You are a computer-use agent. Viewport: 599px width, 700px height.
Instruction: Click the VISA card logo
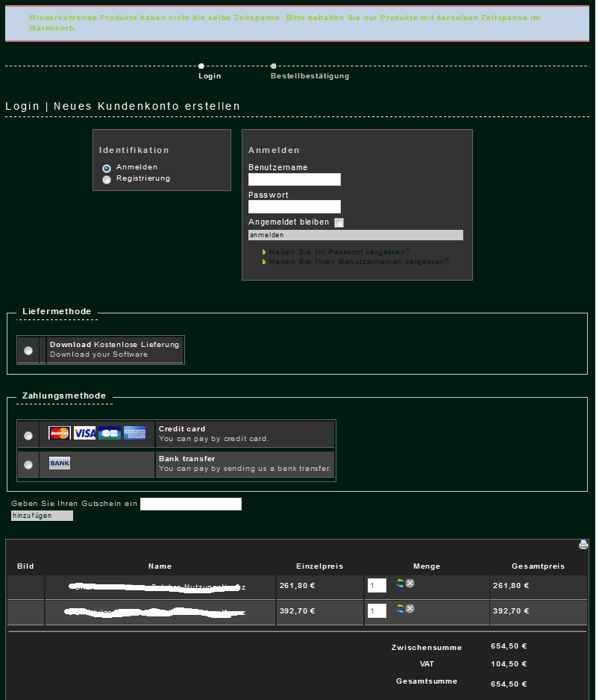(x=84, y=434)
